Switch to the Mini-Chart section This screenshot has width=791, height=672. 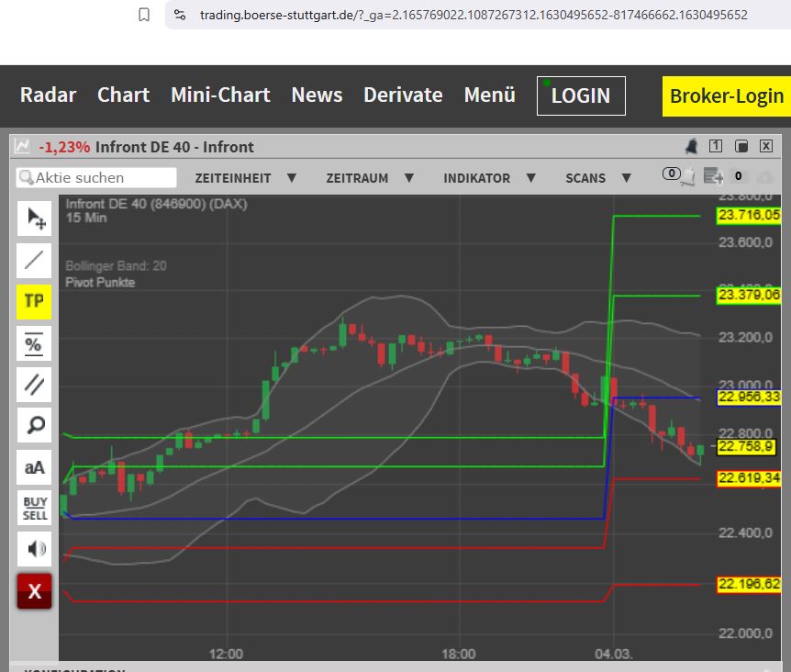[219, 95]
